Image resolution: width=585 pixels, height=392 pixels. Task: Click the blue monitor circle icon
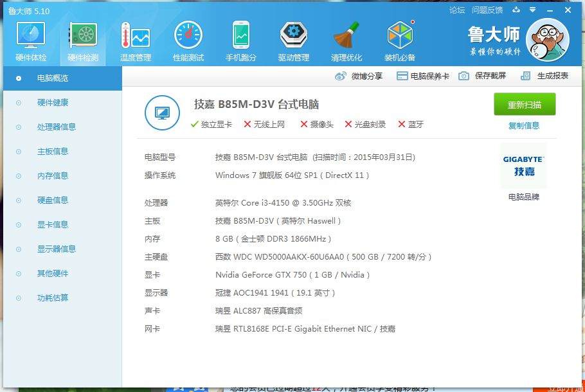(x=162, y=112)
